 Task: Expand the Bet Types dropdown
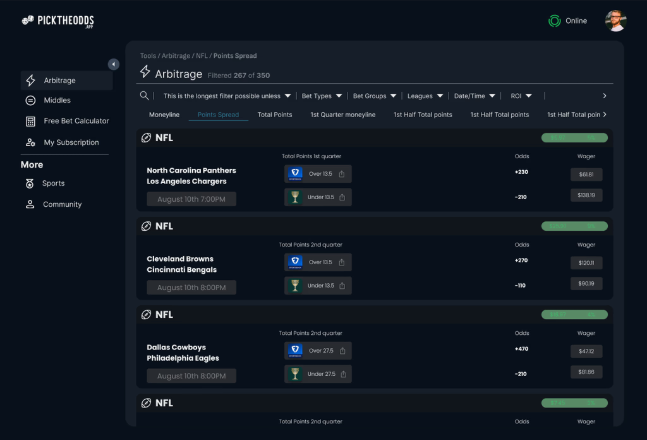tap(321, 96)
